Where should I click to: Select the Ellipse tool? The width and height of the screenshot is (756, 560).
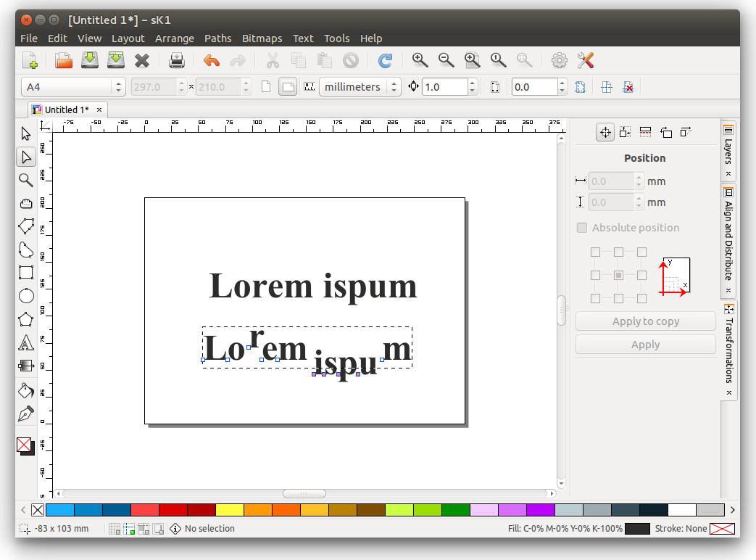26,296
